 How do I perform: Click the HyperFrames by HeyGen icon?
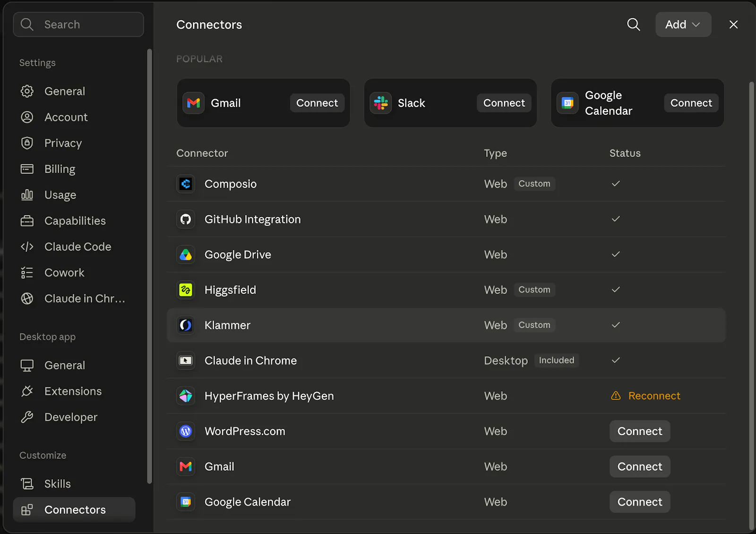click(x=186, y=396)
